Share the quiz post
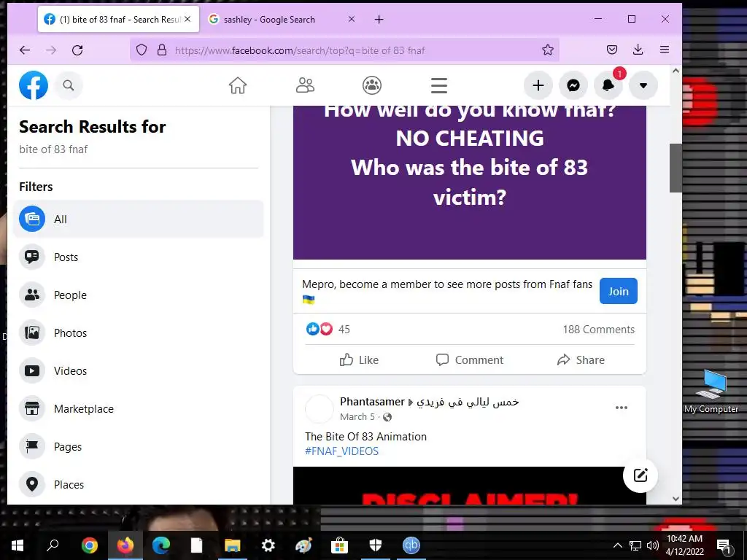 [581, 360]
